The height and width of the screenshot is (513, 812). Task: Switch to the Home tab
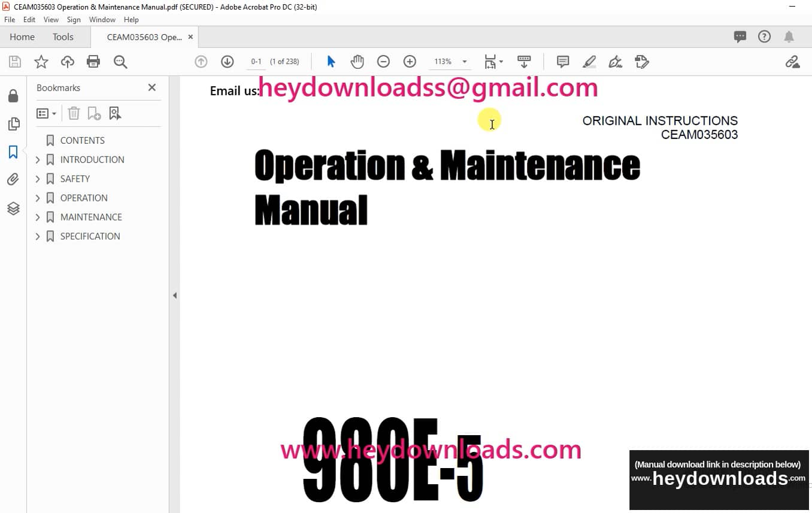pos(22,37)
